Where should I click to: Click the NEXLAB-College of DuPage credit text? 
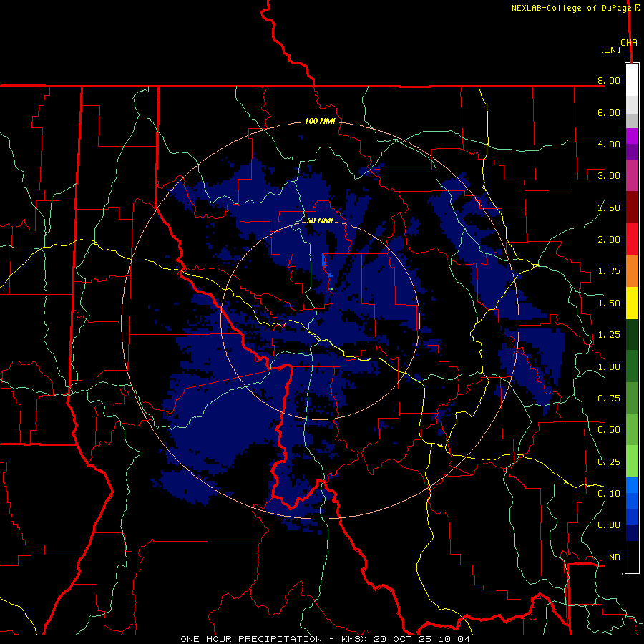tap(571, 8)
